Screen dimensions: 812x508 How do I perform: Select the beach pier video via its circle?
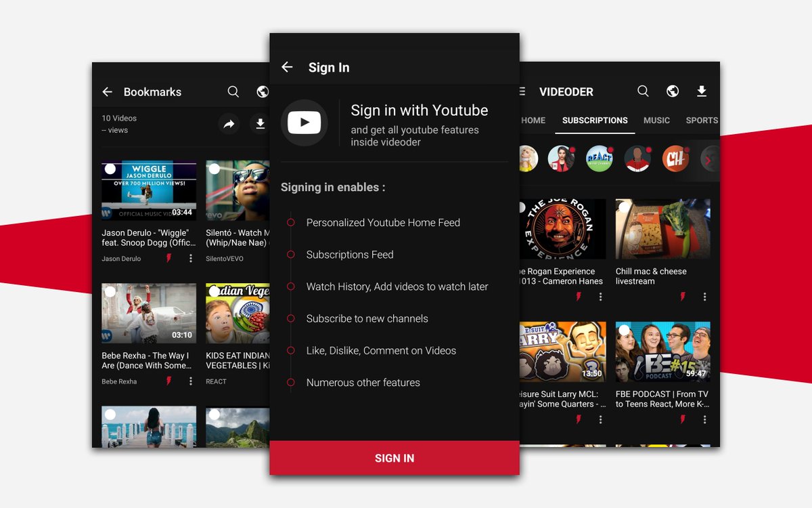pos(110,414)
